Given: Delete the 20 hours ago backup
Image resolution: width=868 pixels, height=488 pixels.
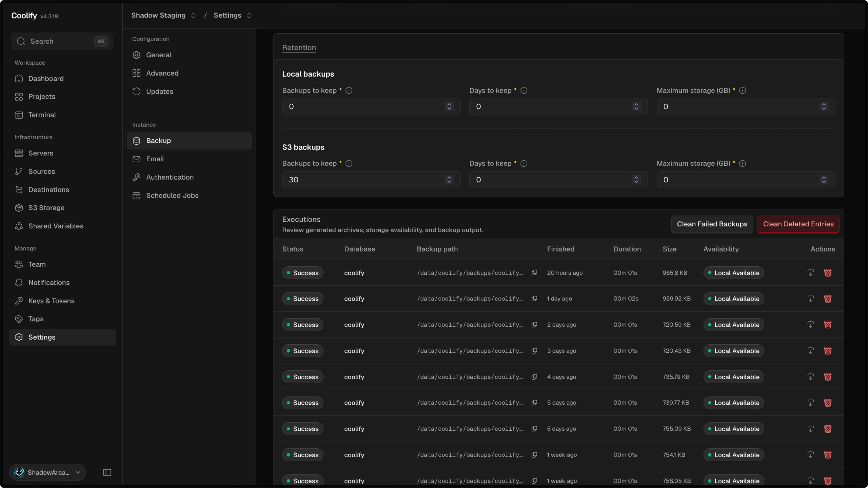Looking at the screenshot, I should [x=828, y=272].
